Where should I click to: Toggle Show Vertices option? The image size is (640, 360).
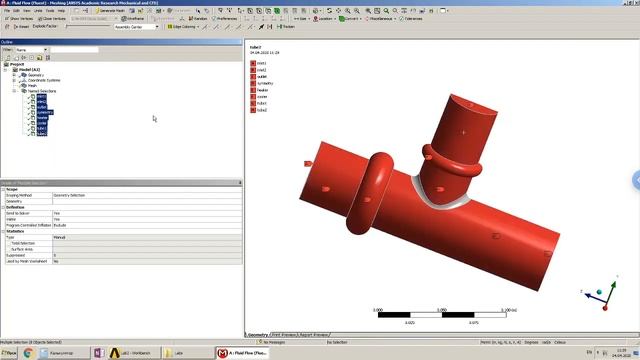click(19, 19)
